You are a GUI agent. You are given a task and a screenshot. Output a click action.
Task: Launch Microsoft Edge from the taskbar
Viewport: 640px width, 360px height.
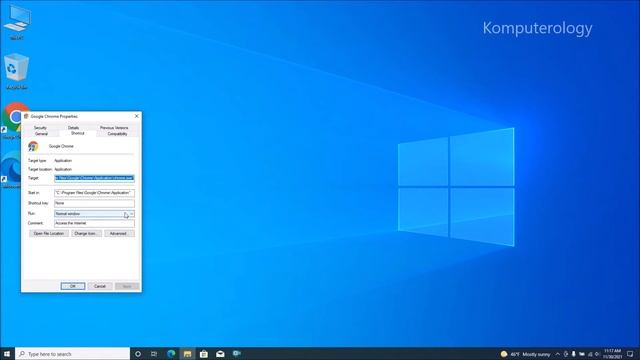(x=171, y=354)
